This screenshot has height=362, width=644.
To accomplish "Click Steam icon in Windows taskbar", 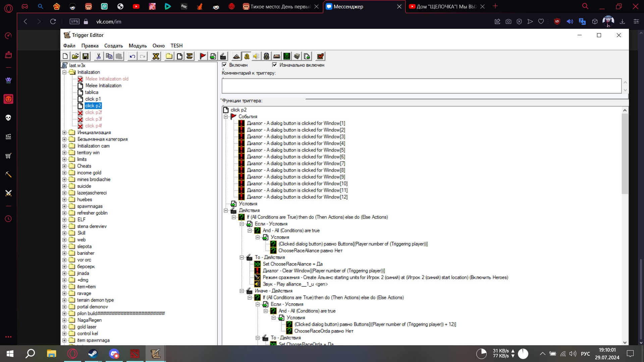I will point(93,354).
